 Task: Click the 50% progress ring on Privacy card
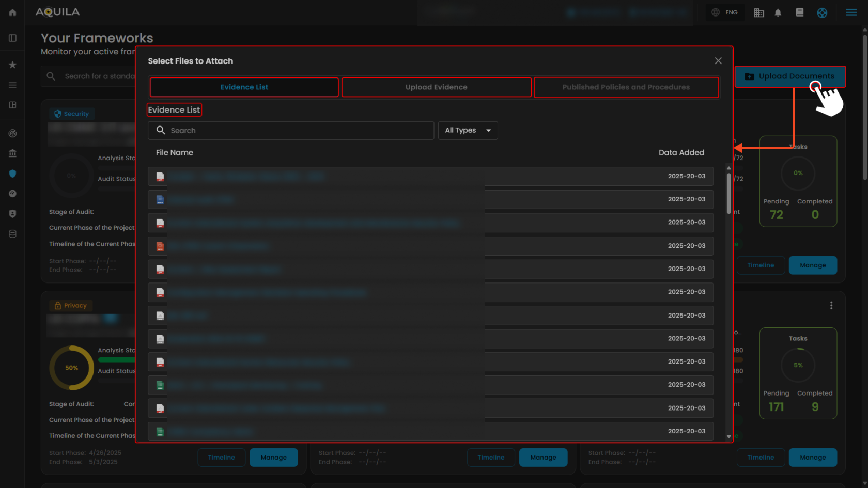[x=71, y=368]
